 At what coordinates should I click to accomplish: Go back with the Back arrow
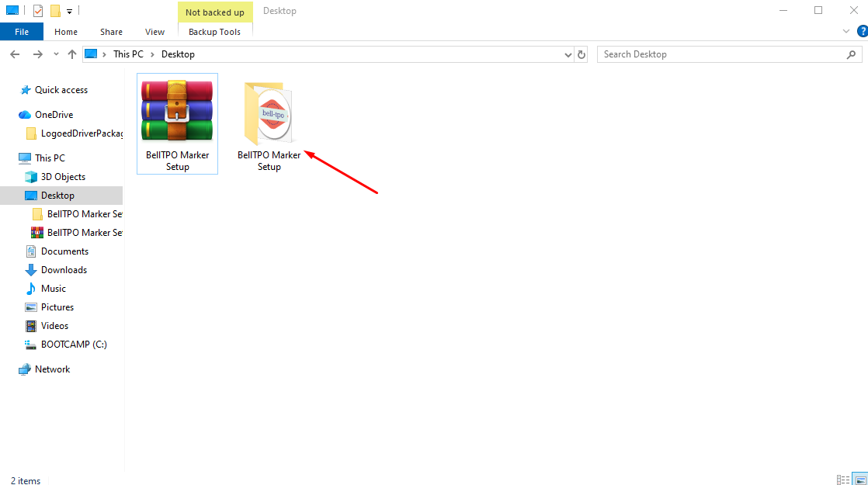[15, 54]
